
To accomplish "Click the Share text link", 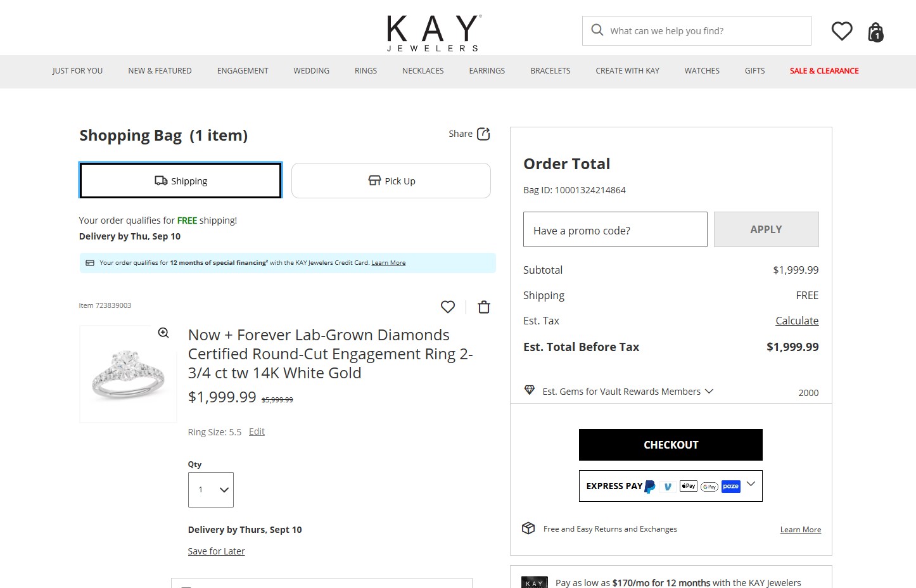I will point(461,134).
